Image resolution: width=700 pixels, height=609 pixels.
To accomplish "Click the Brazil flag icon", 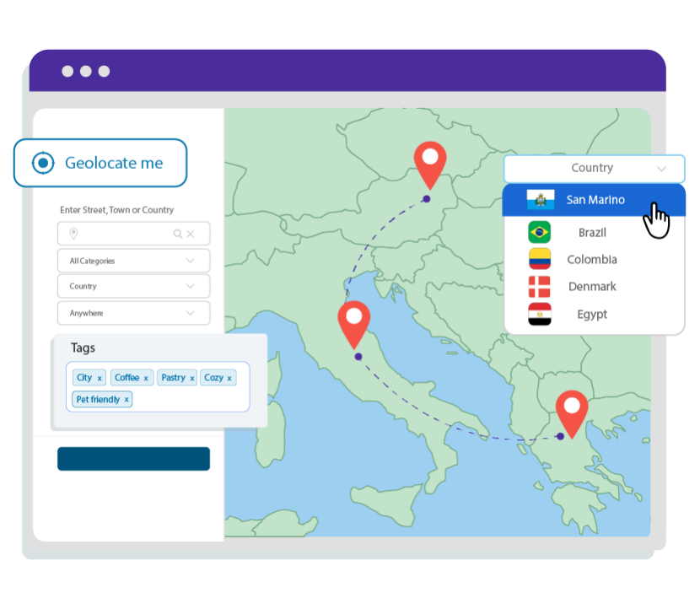I will [x=539, y=232].
